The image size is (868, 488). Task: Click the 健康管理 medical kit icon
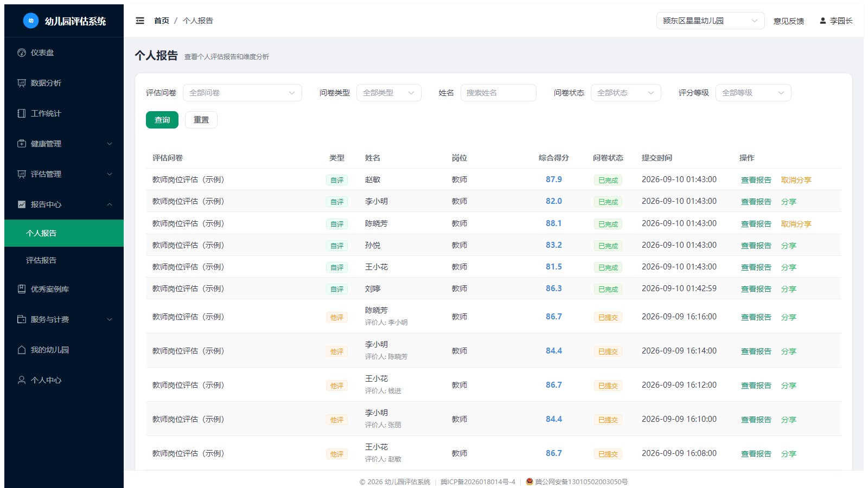click(x=22, y=144)
